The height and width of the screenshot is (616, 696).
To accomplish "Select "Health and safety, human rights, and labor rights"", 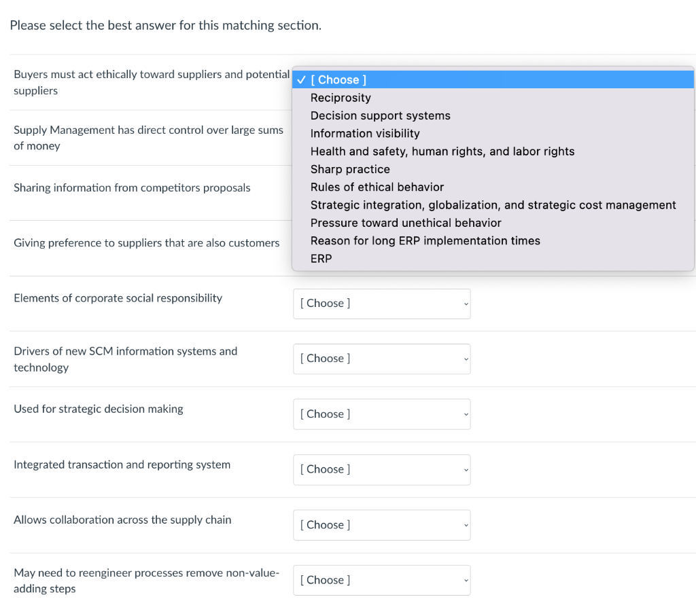I will tap(442, 151).
